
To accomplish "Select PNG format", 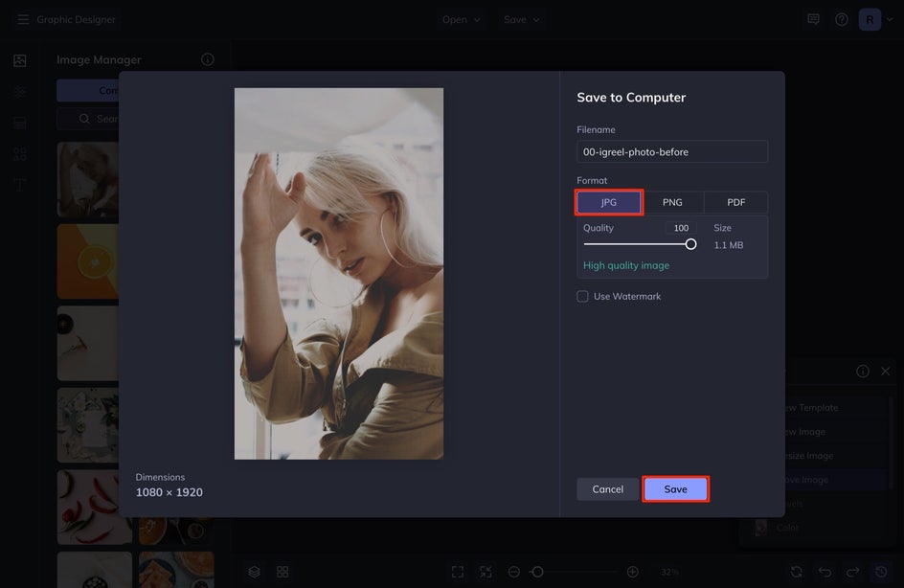I will click(x=672, y=202).
